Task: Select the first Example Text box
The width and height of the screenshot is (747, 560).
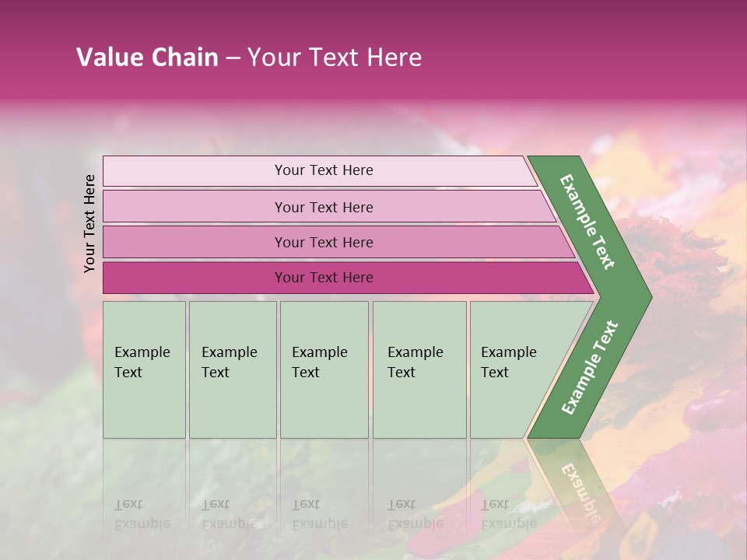Action: [x=144, y=369]
